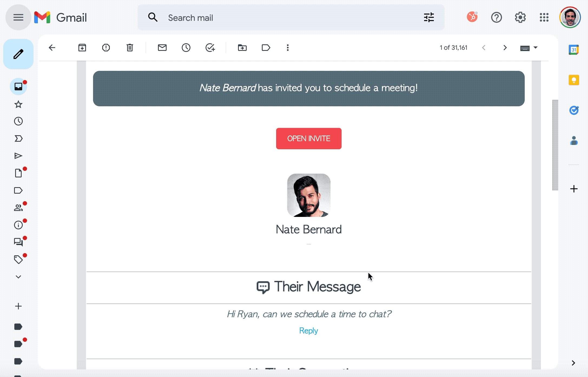Delete this email with the trash icon
Image resolution: width=588 pixels, height=377 pixels.
[x=130, y=48]
